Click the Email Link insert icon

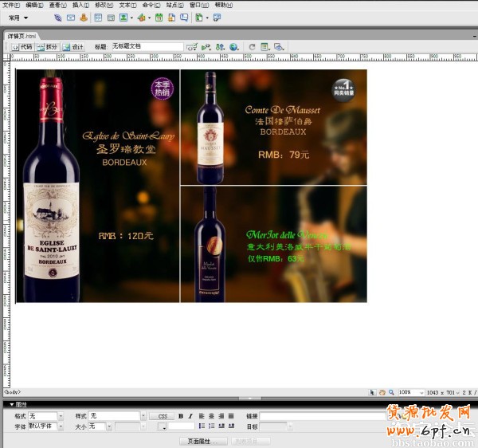(71, 18)
